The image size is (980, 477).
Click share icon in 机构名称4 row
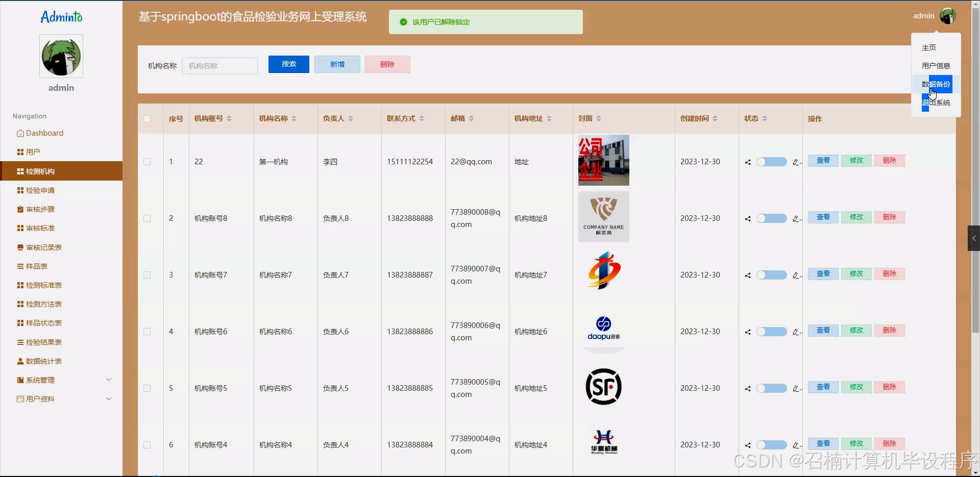pyautogui.click(x=748, y=445)
